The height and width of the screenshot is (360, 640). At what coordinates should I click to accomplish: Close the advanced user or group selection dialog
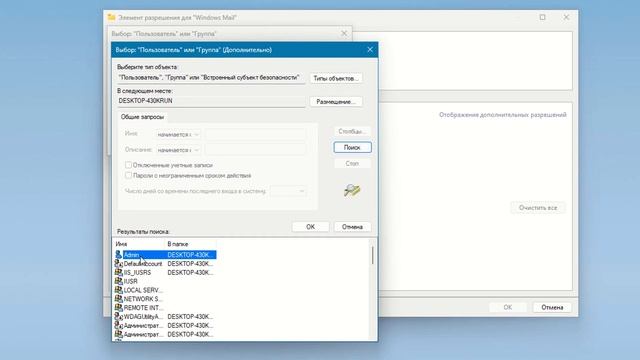tap(370, 49)
